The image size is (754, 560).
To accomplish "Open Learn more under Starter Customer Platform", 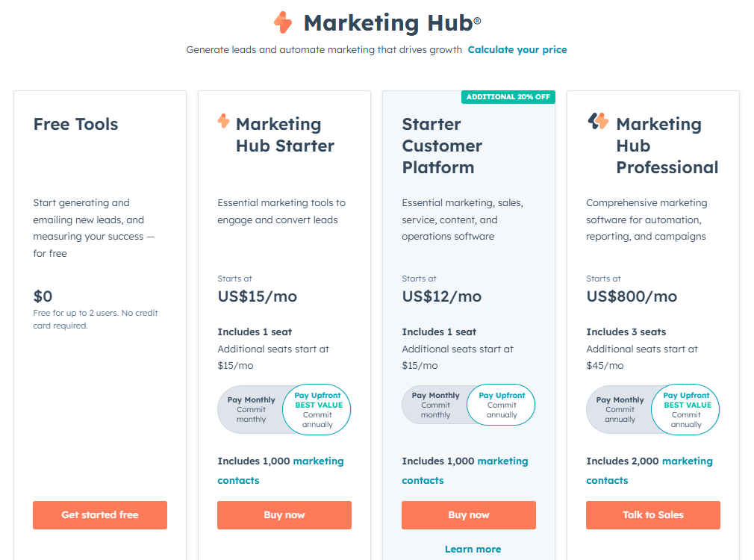I will pos(473,549).
